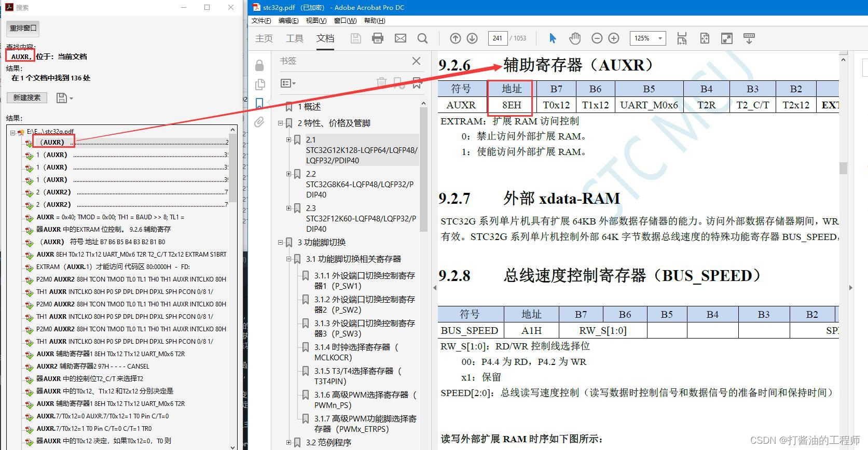Expand bookmark 2.2 STC32G8K64
868x450 pixels.
[288, 174]
